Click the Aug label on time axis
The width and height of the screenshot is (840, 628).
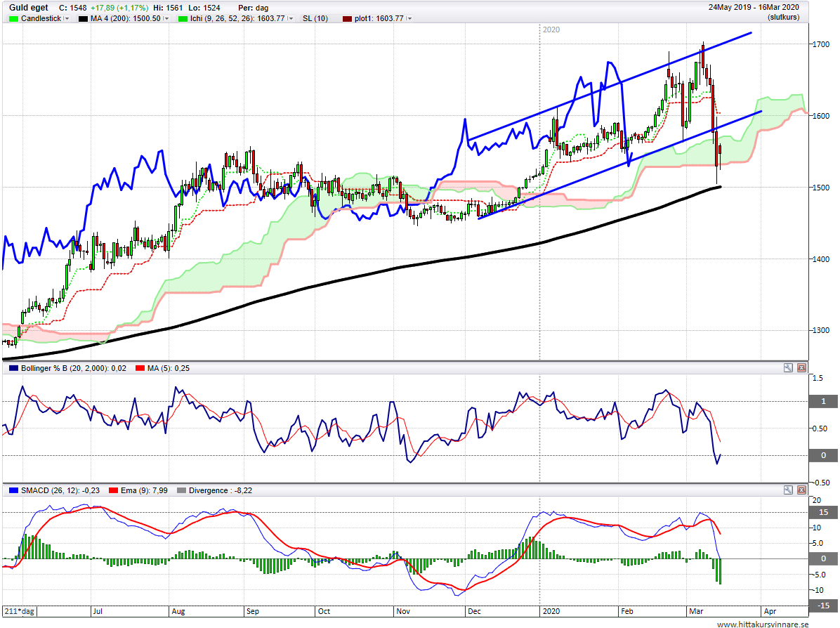tap(178, 611)
